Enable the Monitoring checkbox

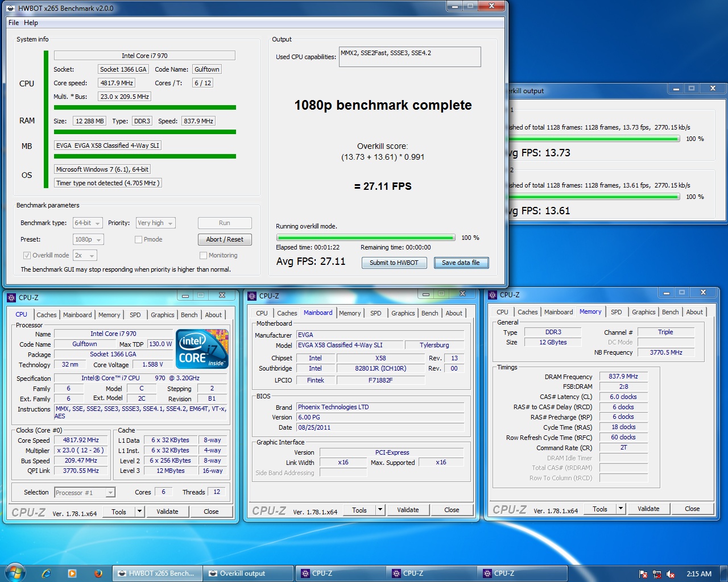(x=203, y=255)
